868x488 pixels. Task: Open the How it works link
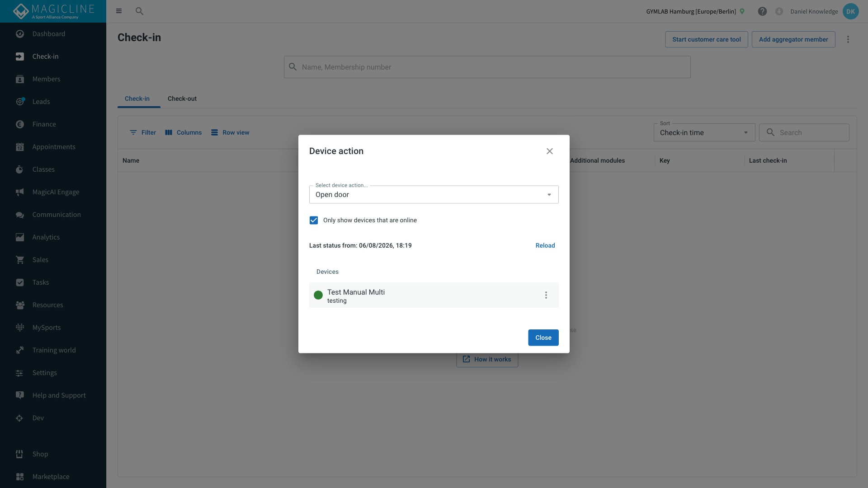click(487, 359)
